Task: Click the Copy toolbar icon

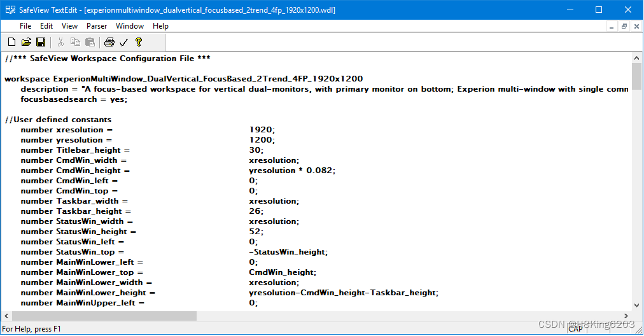Action: (x=75, y=42)
